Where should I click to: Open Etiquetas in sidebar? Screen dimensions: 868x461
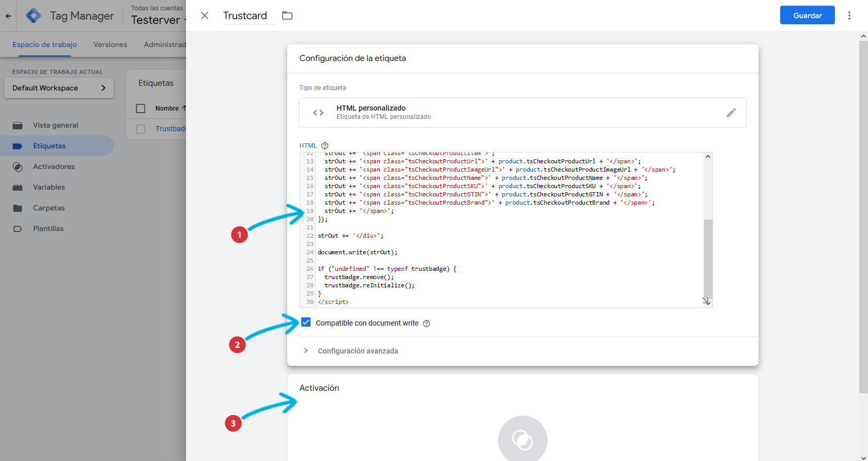point(56,146)
